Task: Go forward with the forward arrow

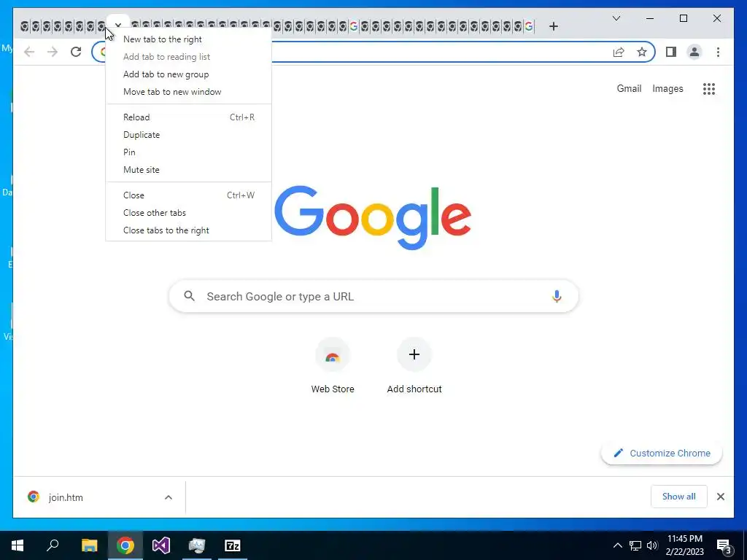Action: pyautogui.click(x=53, y=52)
